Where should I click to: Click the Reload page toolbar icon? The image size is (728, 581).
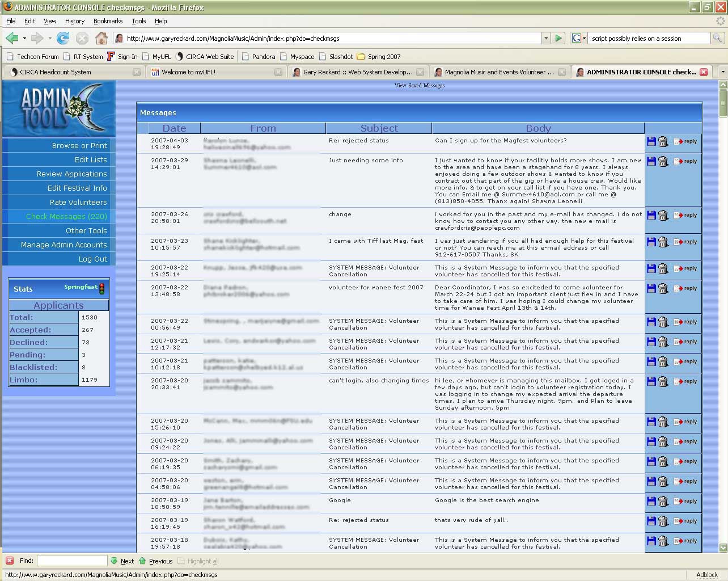[x=63, y=38]
